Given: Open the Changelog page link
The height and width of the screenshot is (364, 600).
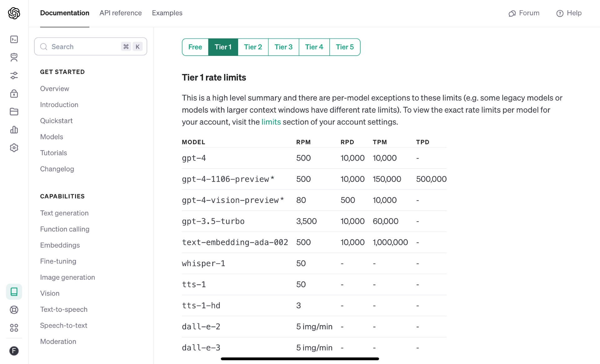Looking at the screenshot, I should pos(57,169).
